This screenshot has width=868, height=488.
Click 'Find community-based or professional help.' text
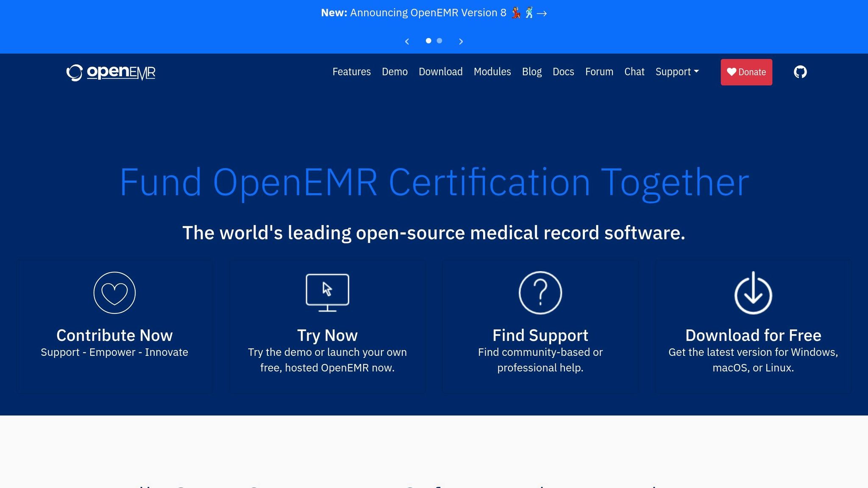point(540,360)
